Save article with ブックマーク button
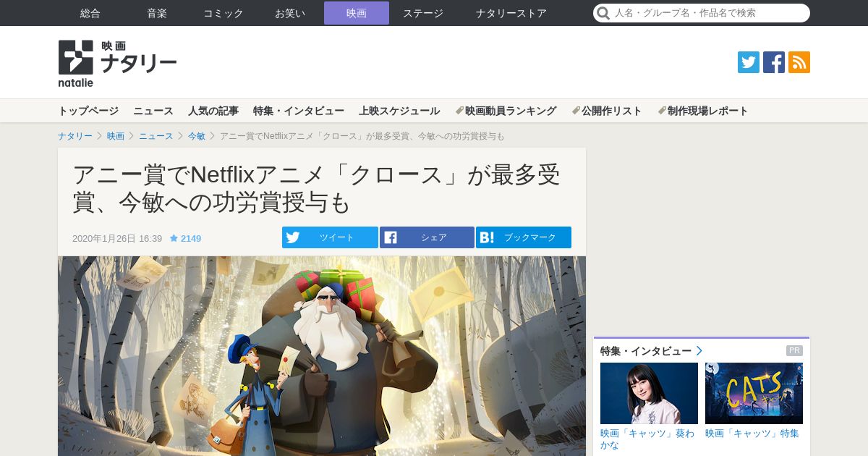Screen dimensions: 868x456 [x=524, y=237]
